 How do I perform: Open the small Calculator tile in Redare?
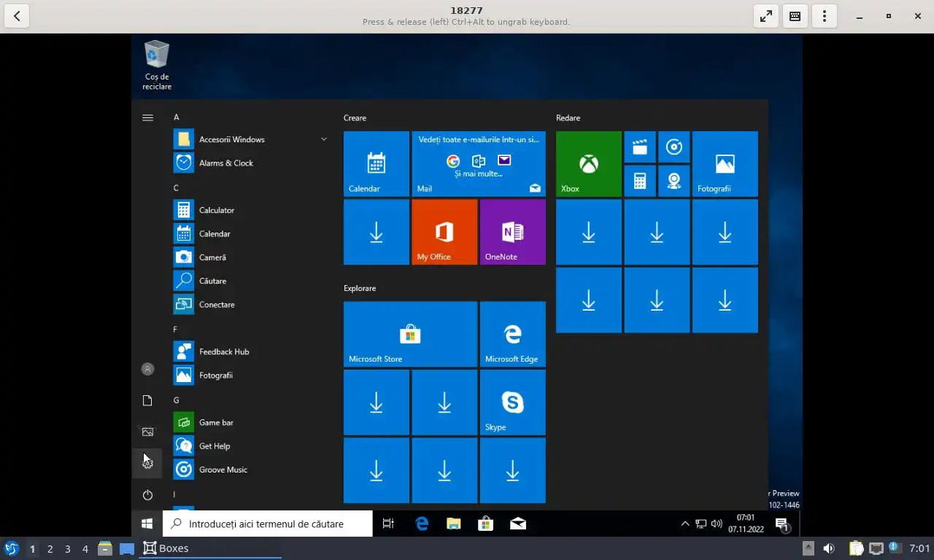(640, 181)
